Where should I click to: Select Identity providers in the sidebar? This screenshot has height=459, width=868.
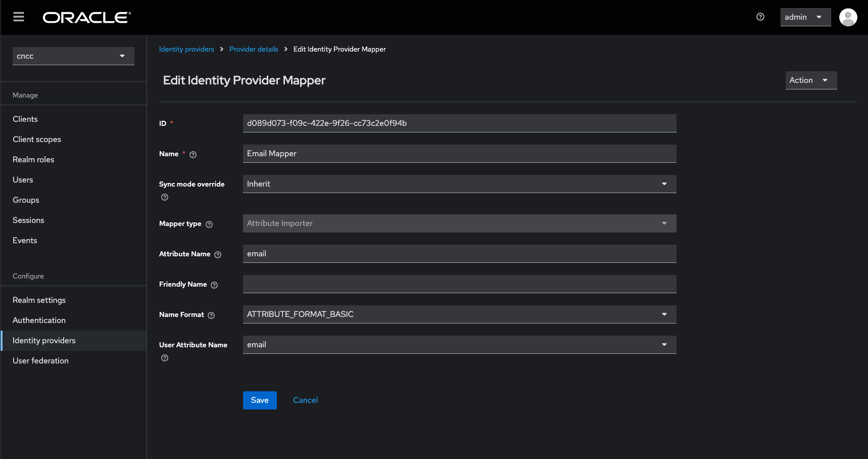point(44,340)
